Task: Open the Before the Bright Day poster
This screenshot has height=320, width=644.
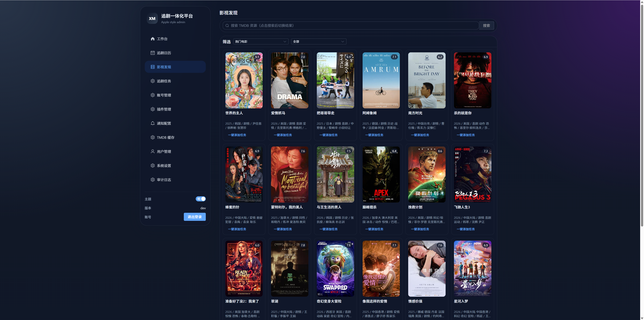Action: click(x=427, y=80)
